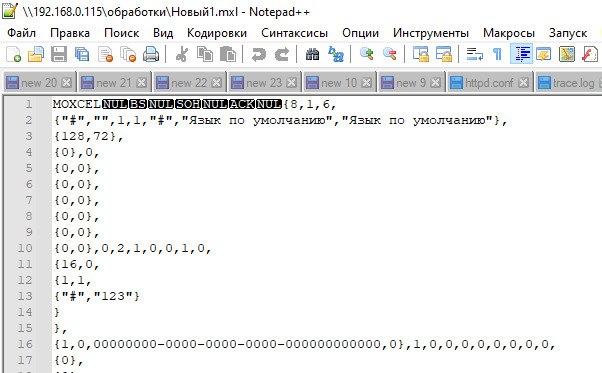
Task: Redo the action via toolbar arrow
Action: (x=282, y=54)
